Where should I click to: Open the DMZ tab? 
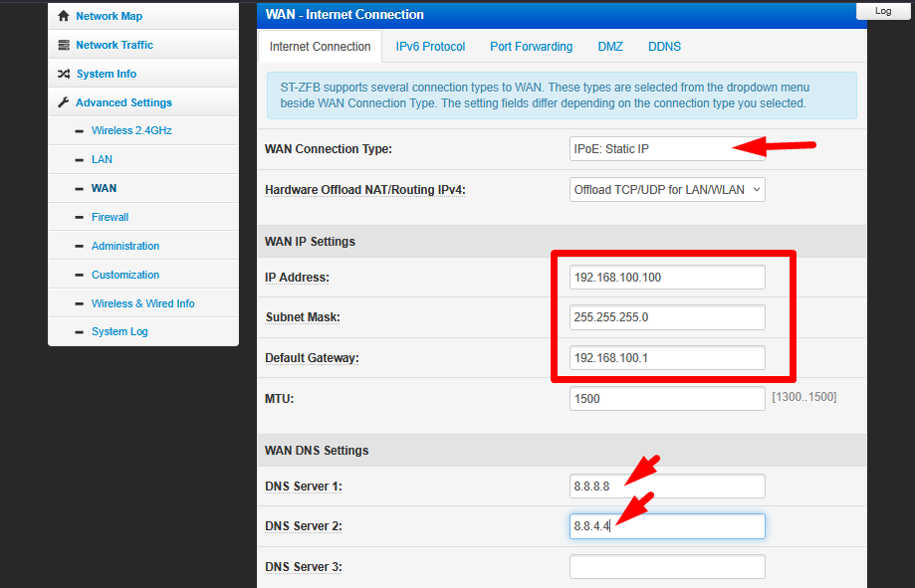(x=609, y=47)
